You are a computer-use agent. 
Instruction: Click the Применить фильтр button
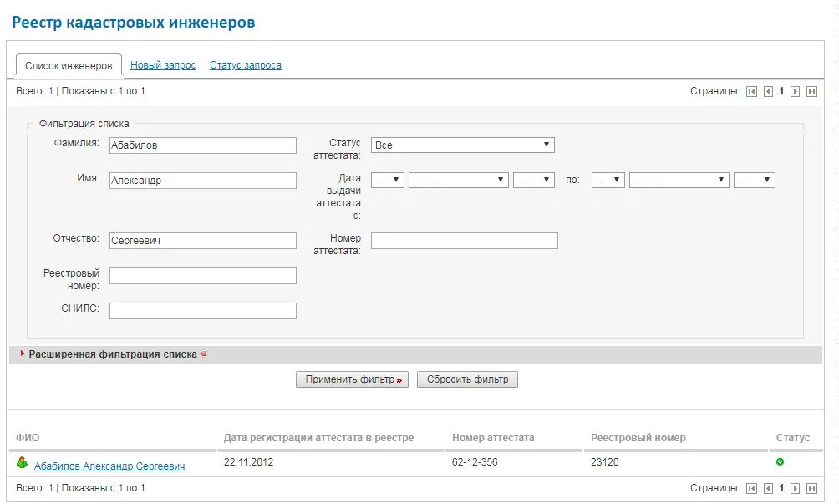click(x=352, y=379)
